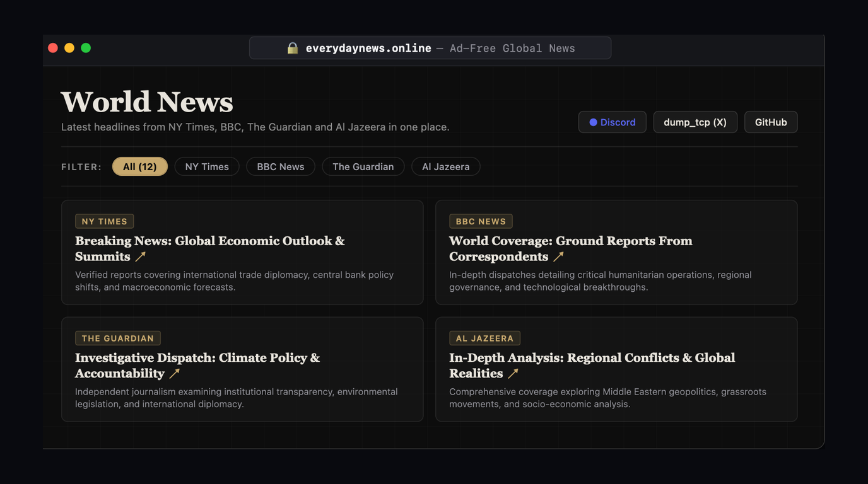This screenshot has height=484, width=868.
Task: Open the dump_tcp (X) profile button
Action: tap(695, 122)
